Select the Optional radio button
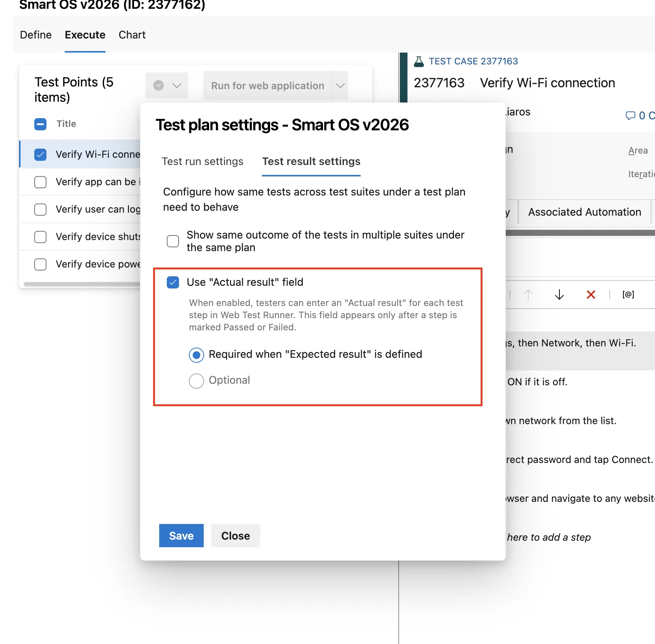655x644 pixels. [196, 381]
